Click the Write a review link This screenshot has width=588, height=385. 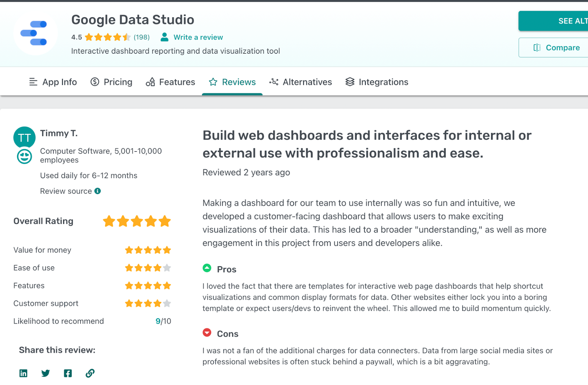tap(198, 37)
